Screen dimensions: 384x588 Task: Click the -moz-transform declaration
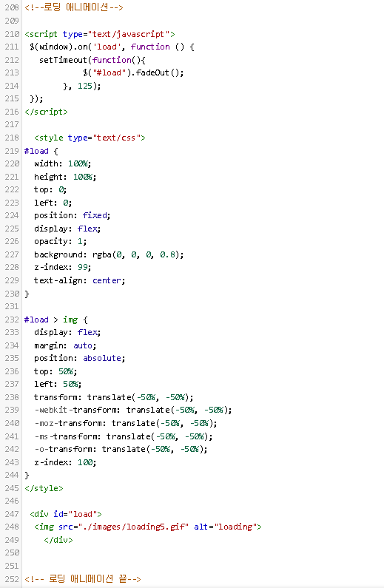coord(126,423)
